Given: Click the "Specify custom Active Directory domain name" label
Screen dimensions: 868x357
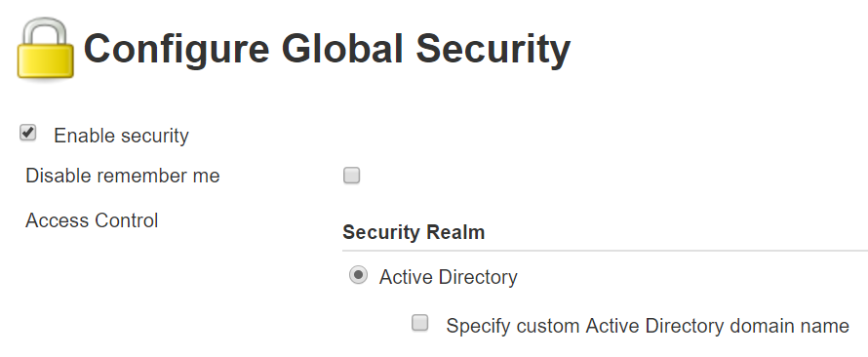Looking at the screenshot, I should (648, 326).
